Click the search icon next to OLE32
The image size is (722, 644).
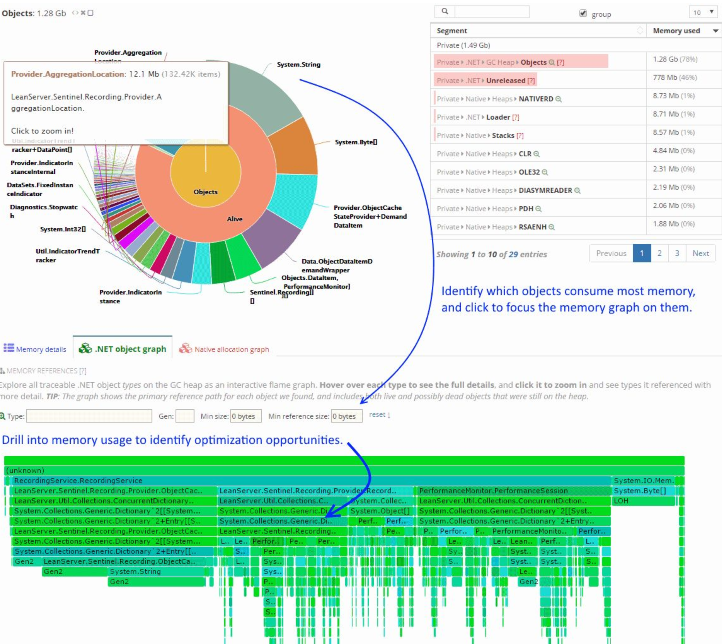[x=544, y=170]
